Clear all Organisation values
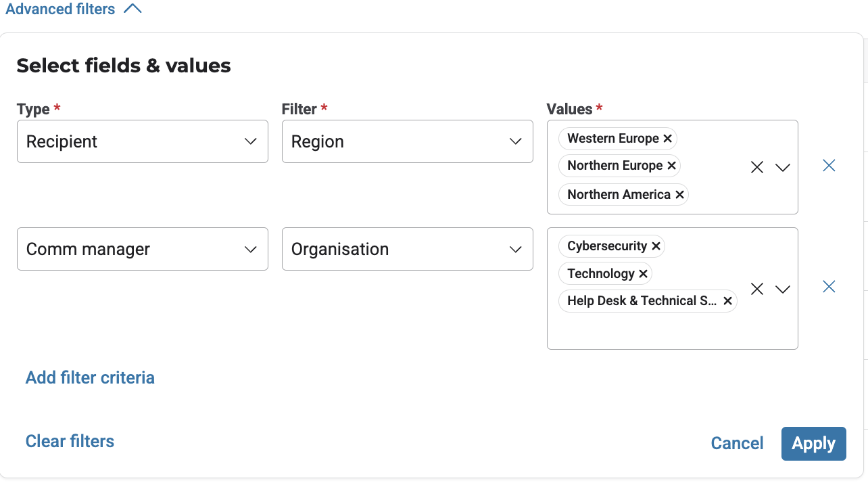The image size is (868, 483). [x=757, y=289]
